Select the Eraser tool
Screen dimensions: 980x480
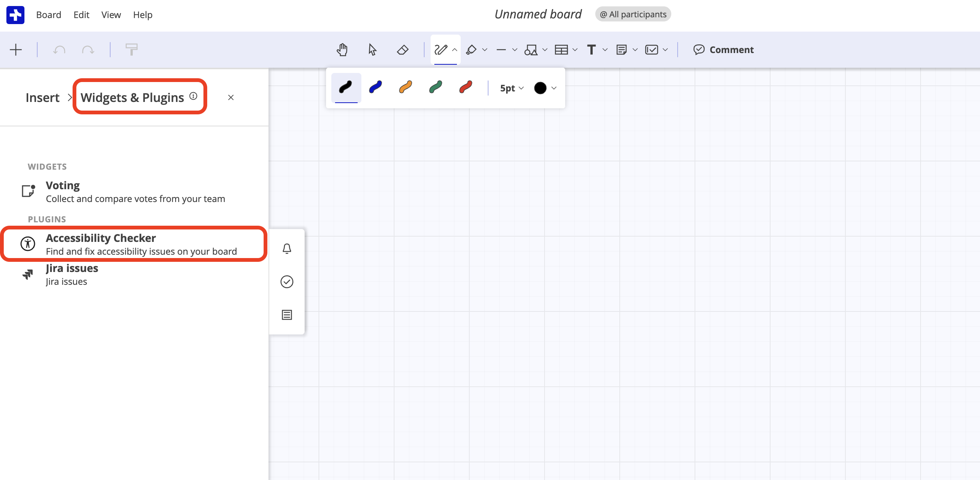[402, 50]
